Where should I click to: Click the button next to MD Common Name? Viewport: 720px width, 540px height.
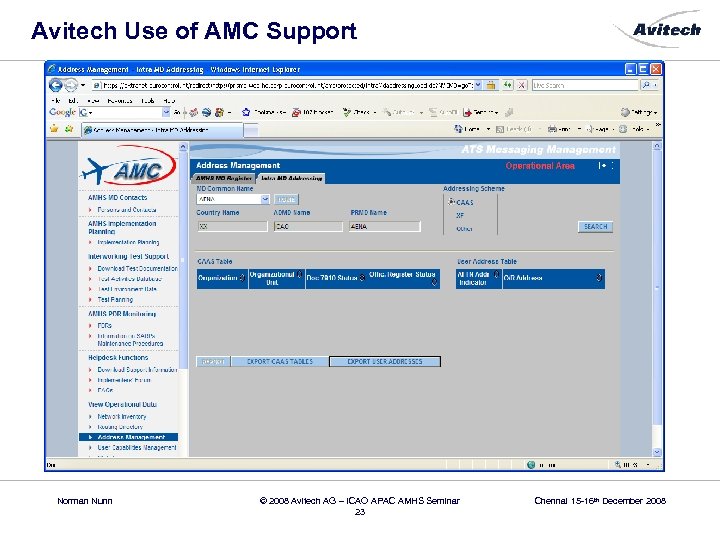point(287,199)
